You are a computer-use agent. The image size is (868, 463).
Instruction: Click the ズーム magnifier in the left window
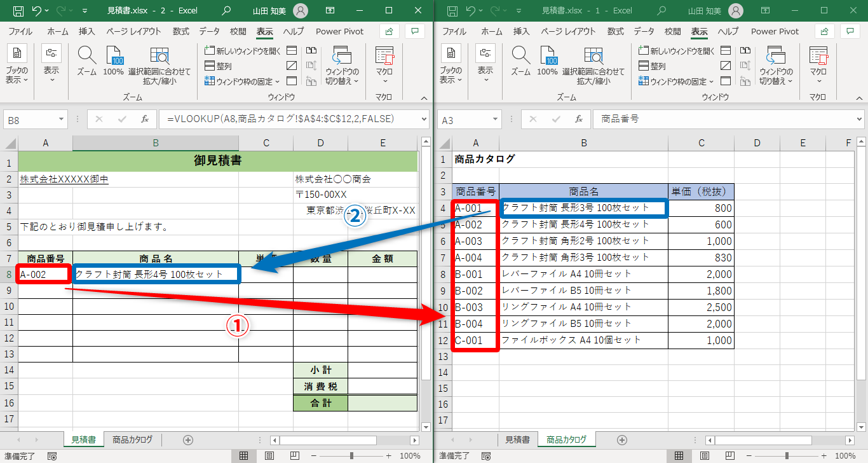pyautogui.click(x=86, y=62)
